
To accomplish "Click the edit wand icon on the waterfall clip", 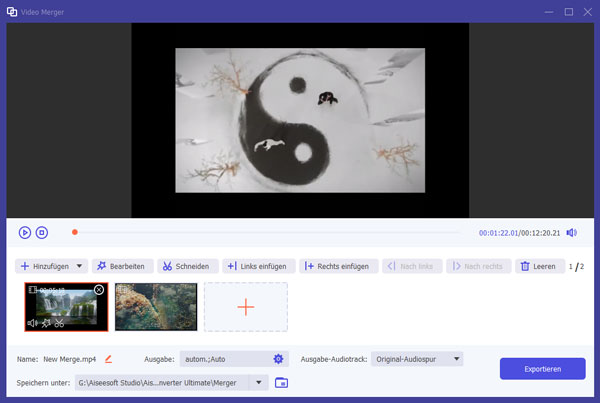I will [46, 323].
